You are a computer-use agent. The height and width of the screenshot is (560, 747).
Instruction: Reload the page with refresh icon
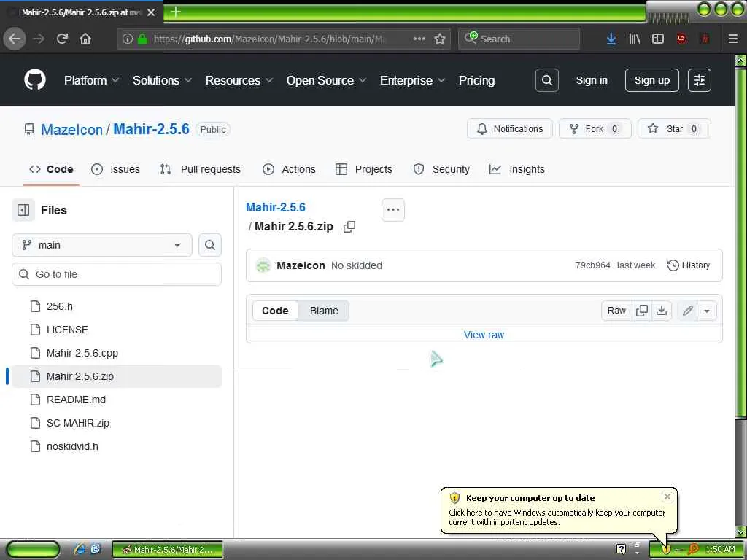pos(62,39)
